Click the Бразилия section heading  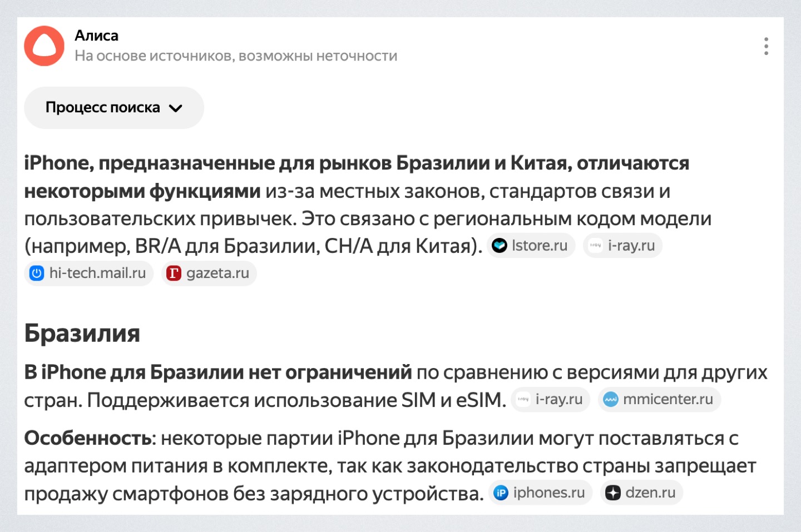tap(82, 334)
